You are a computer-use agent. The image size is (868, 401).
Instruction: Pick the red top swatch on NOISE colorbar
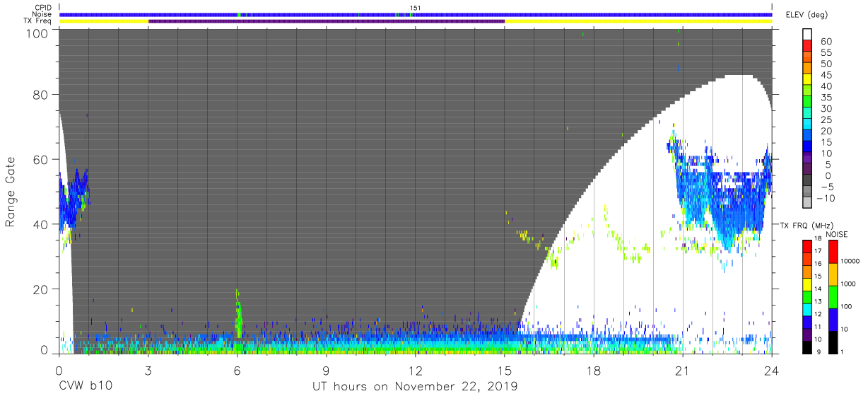coord(833,252)
